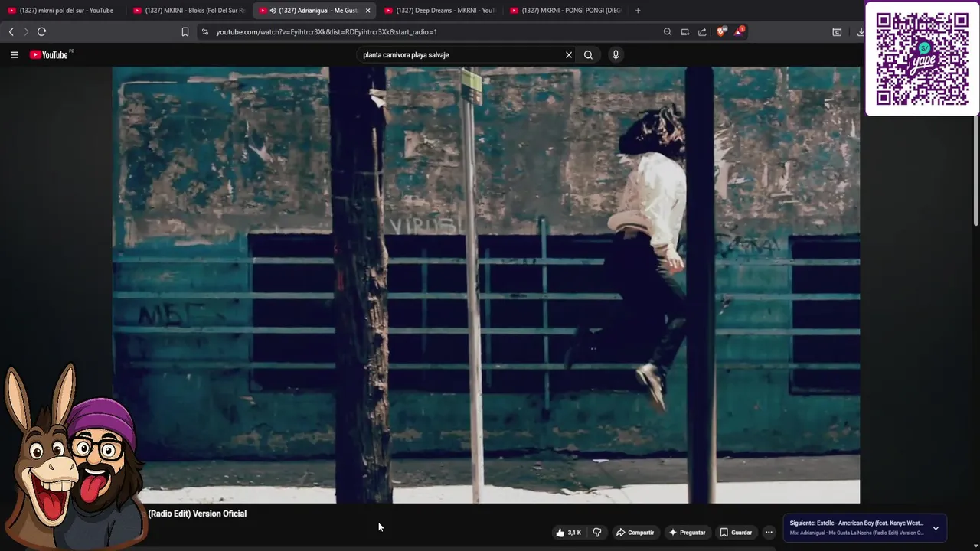
Task: Open the YouTube hamburger guide menu
Action: coord(14,54)
